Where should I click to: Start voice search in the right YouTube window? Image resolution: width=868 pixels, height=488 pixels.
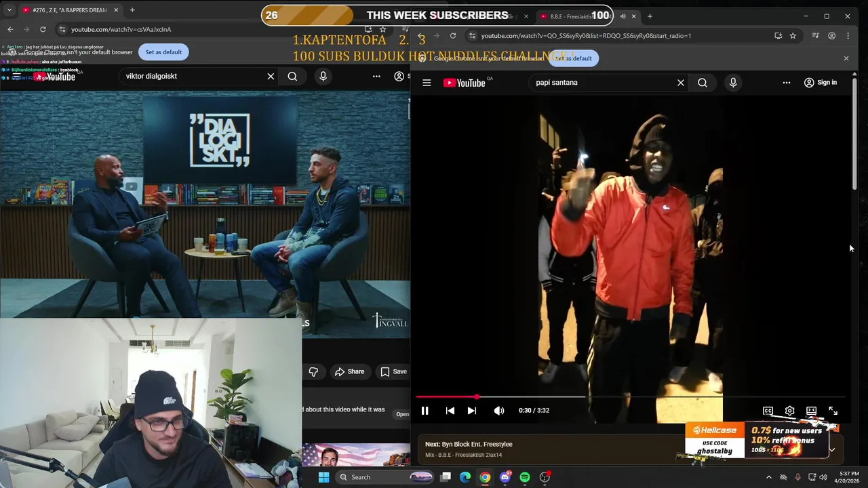[733, 83]
